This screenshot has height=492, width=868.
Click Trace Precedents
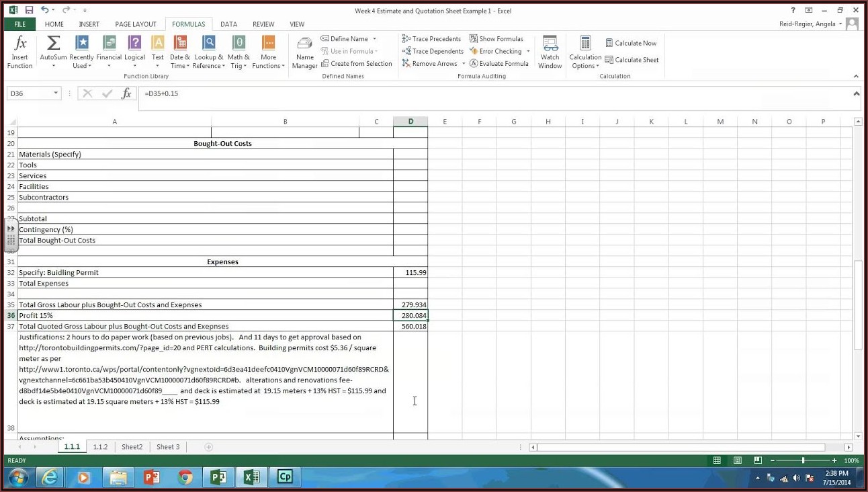tap(431, 39)
